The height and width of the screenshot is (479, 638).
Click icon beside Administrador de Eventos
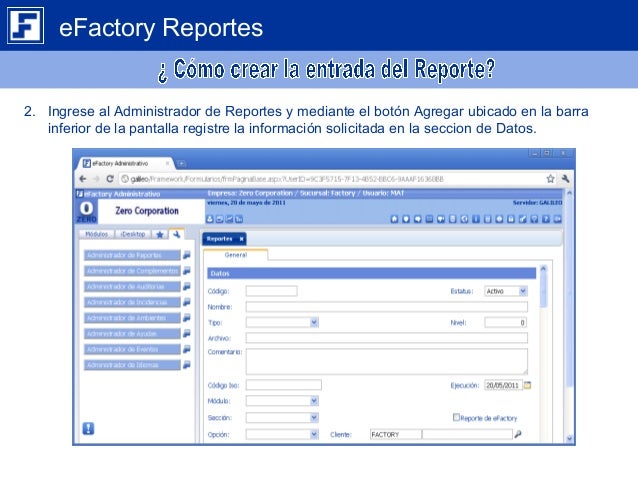click(186, 349)
